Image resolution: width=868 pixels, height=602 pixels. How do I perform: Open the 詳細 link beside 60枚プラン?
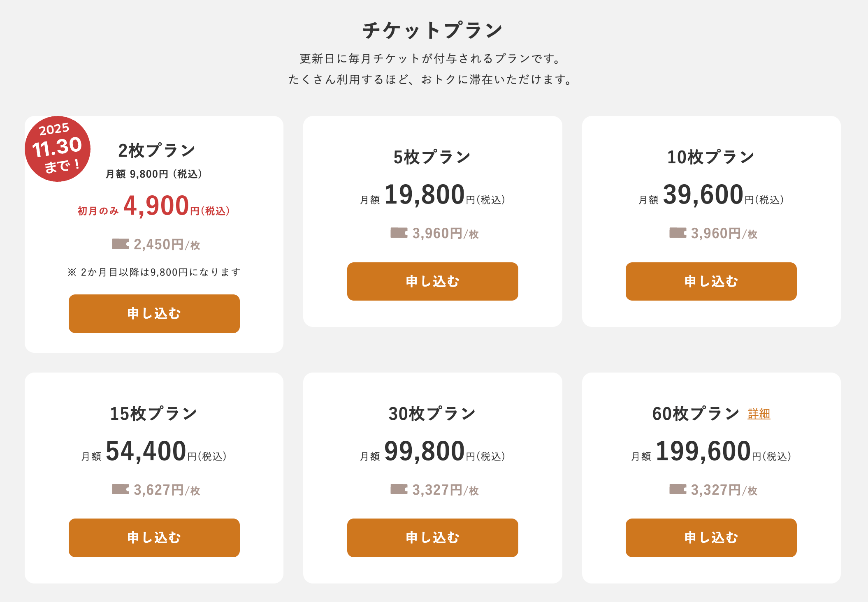tap(759, 414)
